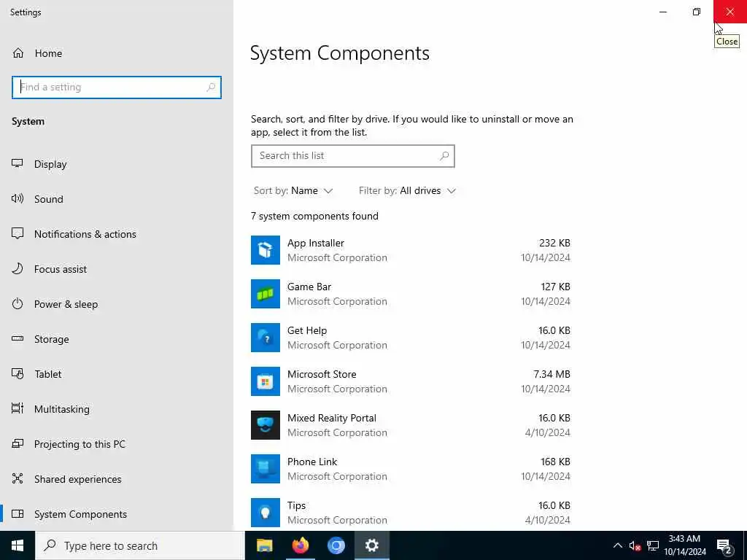Select the App Installer list entry
Viewport: 747px width, 560px height.
(x=411, y=250)
